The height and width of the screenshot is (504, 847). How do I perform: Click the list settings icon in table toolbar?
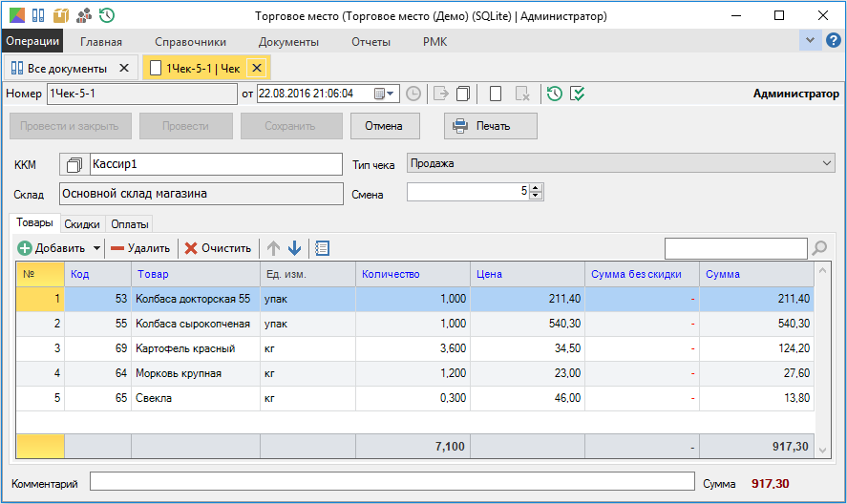(x=323, y=248)
